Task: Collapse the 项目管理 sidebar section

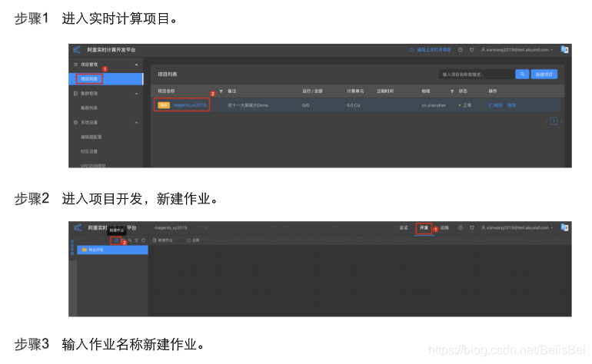Action: coord(136,65)
